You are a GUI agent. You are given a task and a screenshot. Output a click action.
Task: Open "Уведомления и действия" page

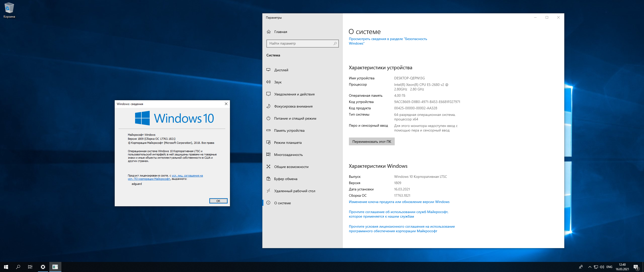click(294, 94)
